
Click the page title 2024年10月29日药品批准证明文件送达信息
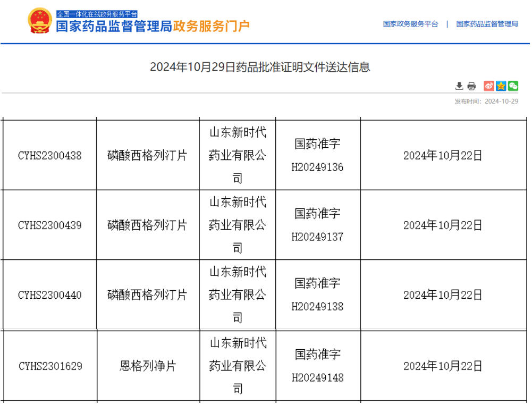(260, 67)
